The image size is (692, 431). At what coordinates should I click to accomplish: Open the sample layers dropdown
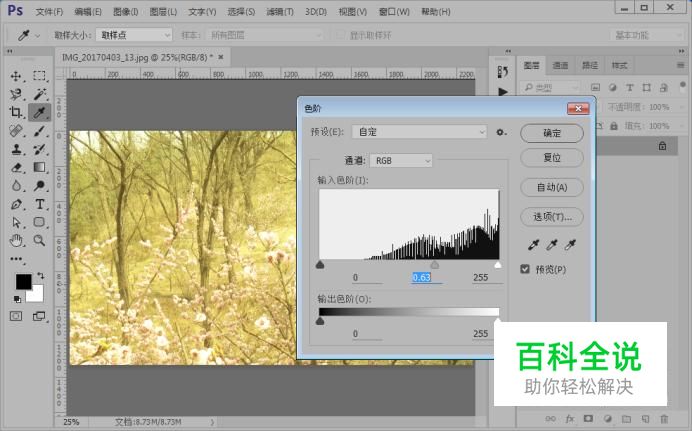click(265, 35)
